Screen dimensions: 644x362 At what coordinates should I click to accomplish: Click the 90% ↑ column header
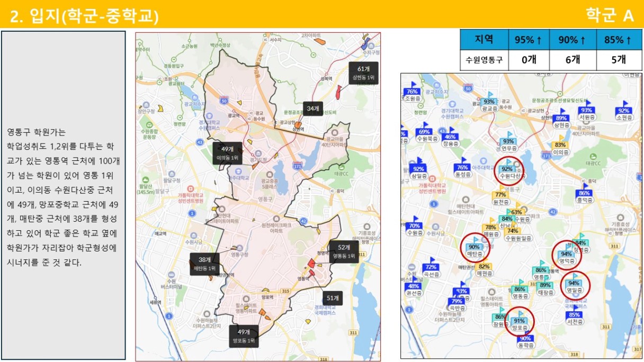click(x=573, y=40)
